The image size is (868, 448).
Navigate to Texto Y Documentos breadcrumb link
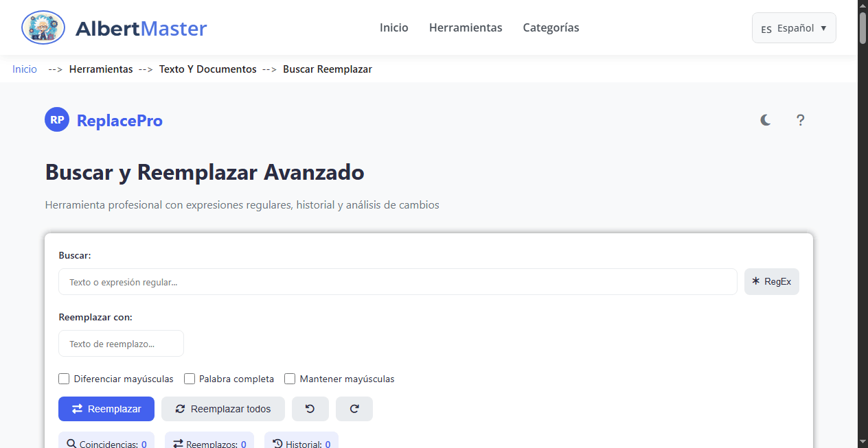point(207,69)
